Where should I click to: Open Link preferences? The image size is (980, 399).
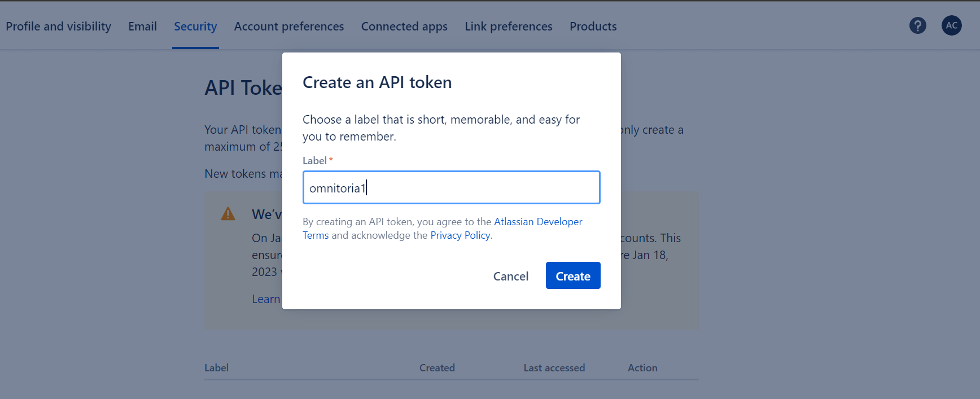point(508,26)
